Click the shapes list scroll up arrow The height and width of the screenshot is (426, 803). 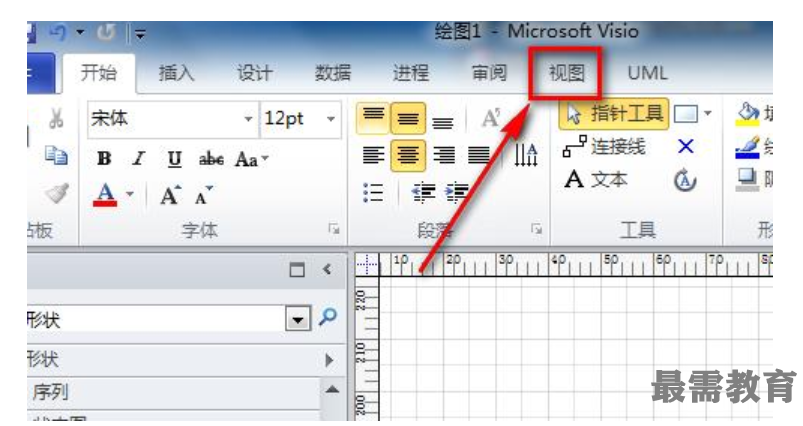pyautogui.click(x=332, y=390)
